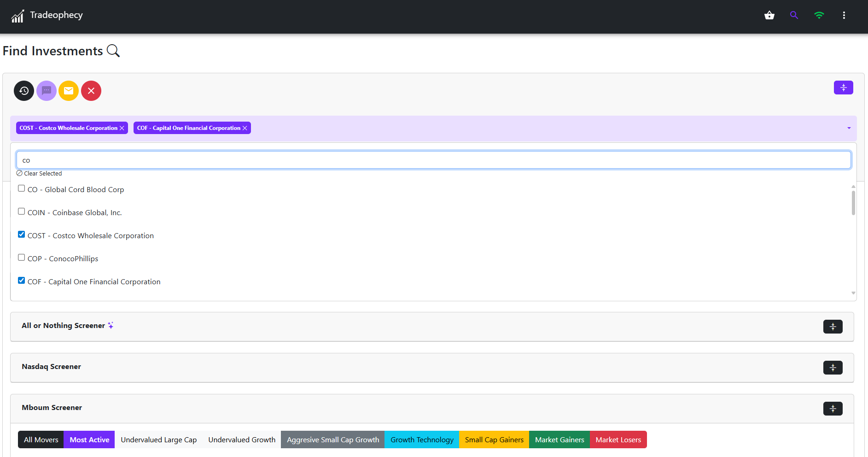Click the green wifi status icon

pyautogui.click(x=819, y=15)
